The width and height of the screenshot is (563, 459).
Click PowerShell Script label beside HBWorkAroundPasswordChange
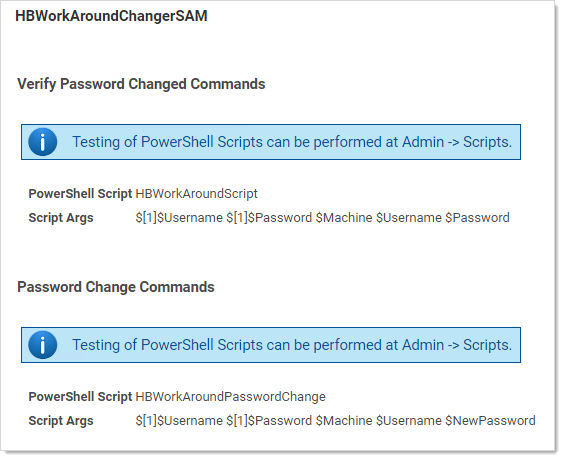coord(80,397)
